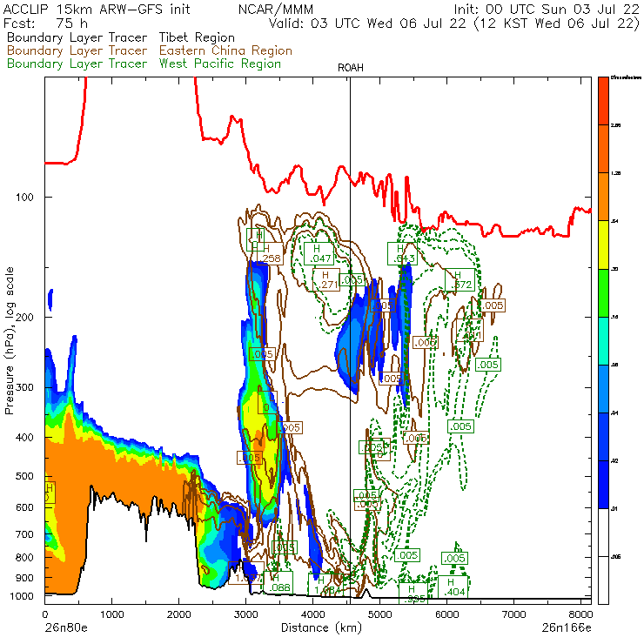
Task: Click the '500' pressure axis tick label
Action: tap(24, 476)
